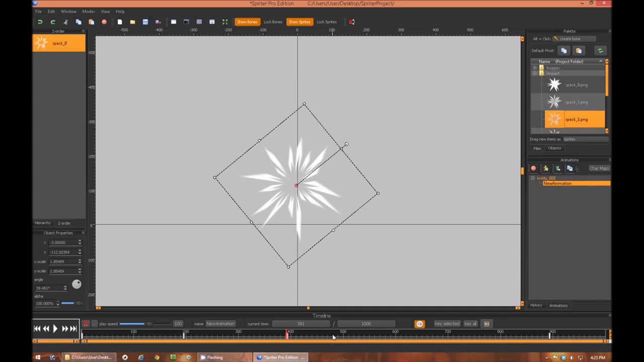Click the duplicate animation icon in Animations panel

570,168
